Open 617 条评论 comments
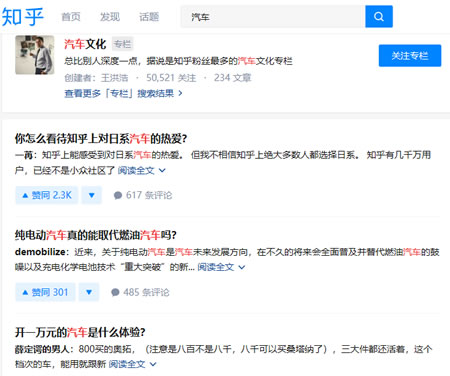450x376 pixels. coord(143,195)
